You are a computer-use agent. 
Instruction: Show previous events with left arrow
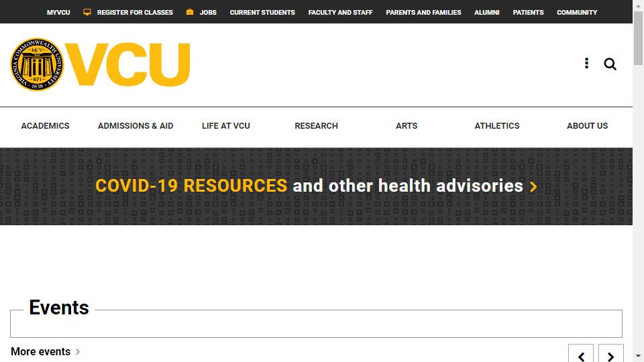[581, 355]
